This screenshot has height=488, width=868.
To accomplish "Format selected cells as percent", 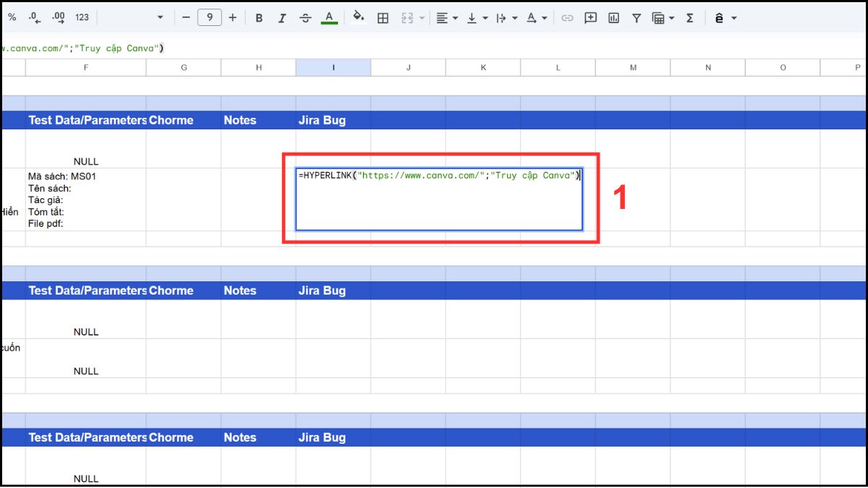I will [12, 17].
